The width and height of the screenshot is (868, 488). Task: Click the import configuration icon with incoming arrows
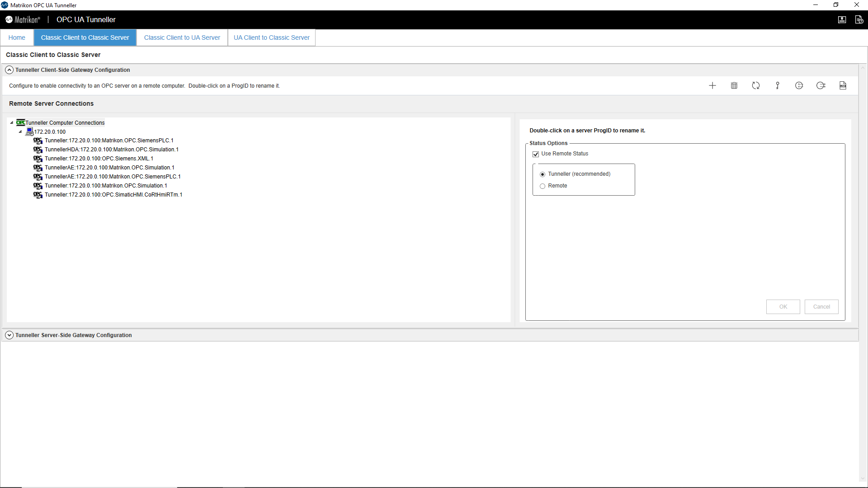799,85
